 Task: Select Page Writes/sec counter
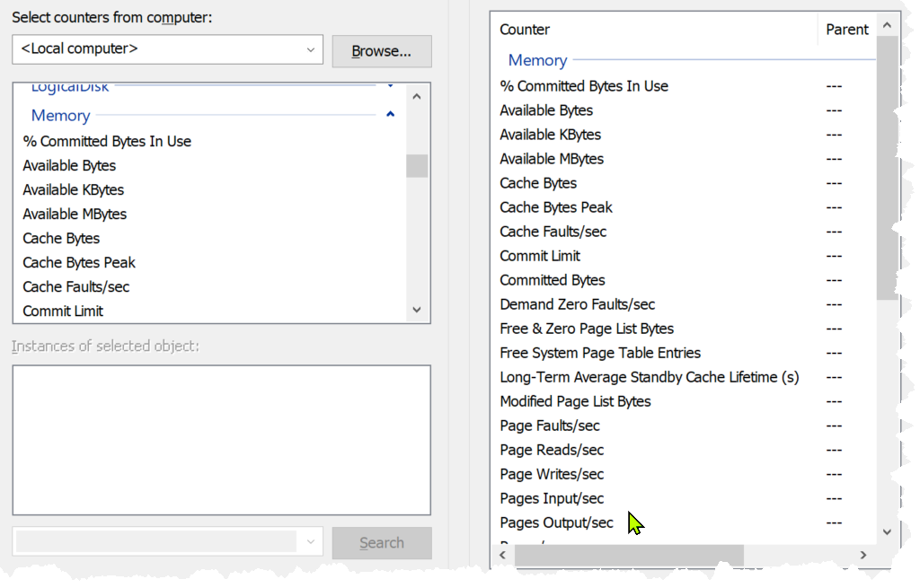point(552,474)
